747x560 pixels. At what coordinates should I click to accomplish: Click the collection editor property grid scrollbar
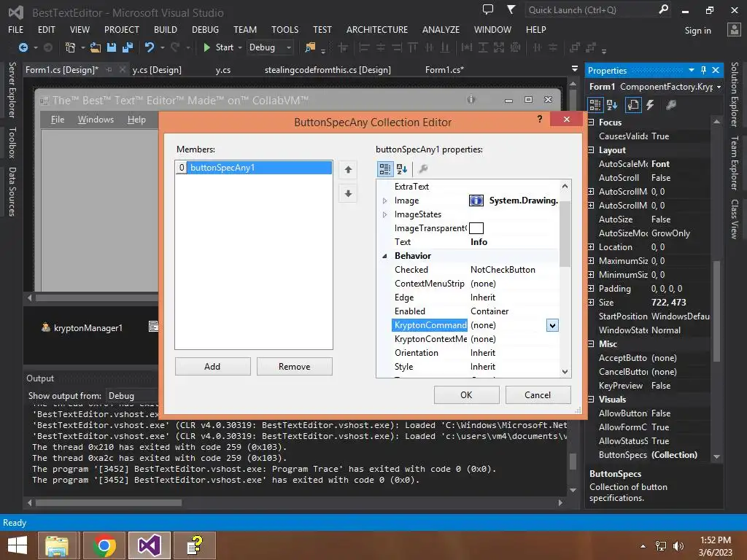[565, 233]
